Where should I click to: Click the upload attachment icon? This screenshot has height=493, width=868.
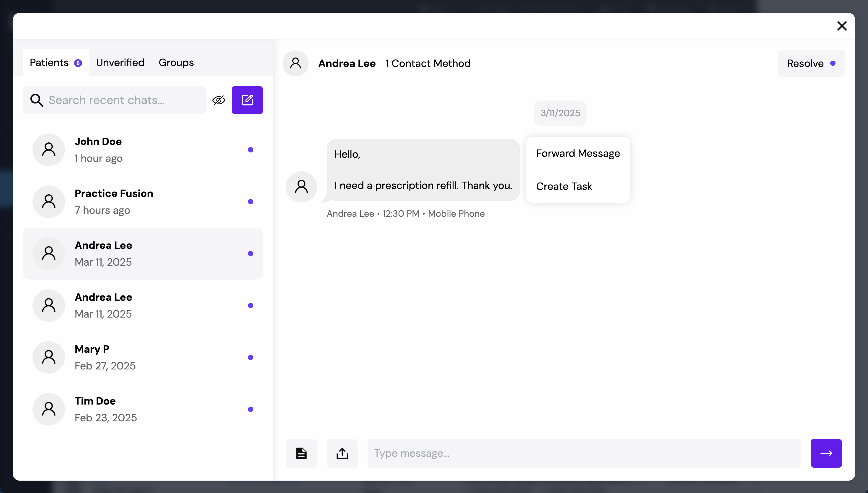342,453
